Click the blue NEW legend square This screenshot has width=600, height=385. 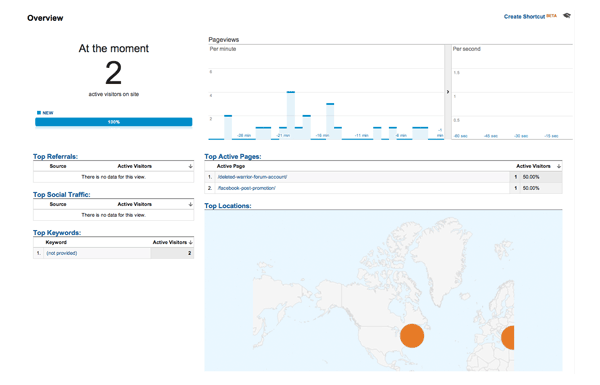click(39, 113)
